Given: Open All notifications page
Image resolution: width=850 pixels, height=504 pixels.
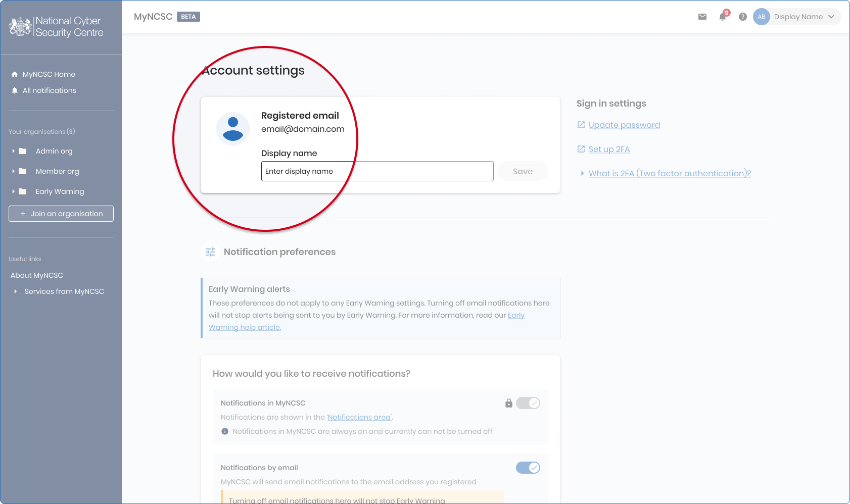Looking at the screenshot, I should click(50, 90).
